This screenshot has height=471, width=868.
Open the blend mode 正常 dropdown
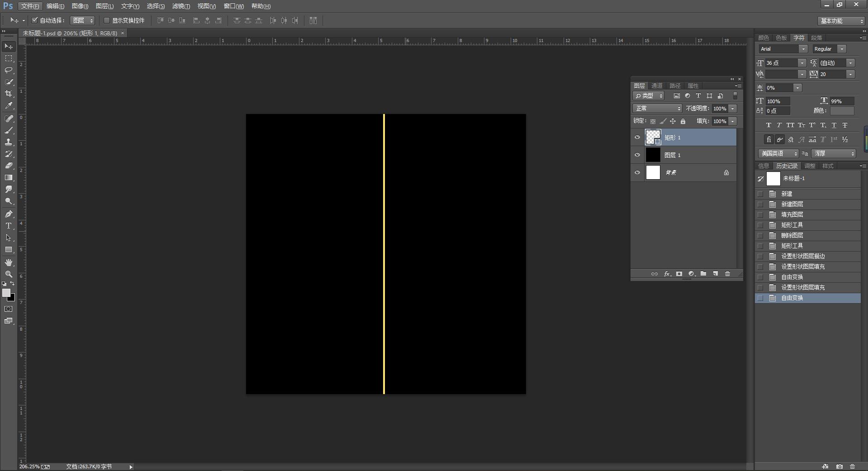[x=657, y=109]
